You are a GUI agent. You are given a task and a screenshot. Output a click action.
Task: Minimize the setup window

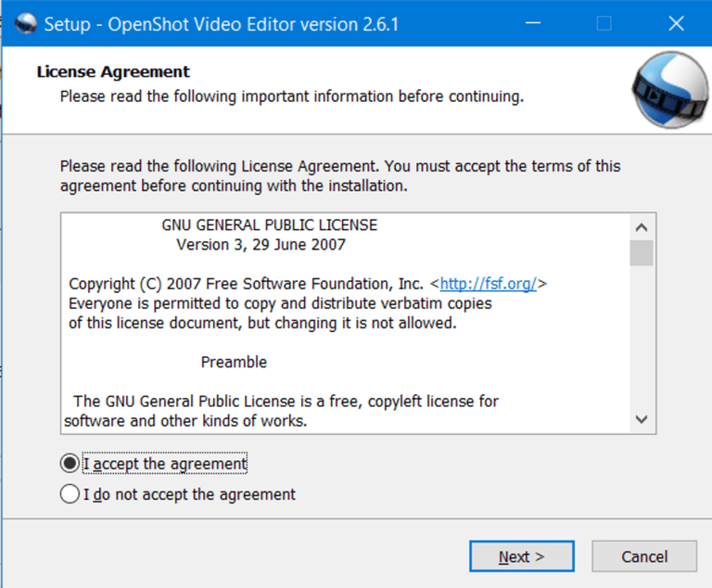[x=533, y=23]
